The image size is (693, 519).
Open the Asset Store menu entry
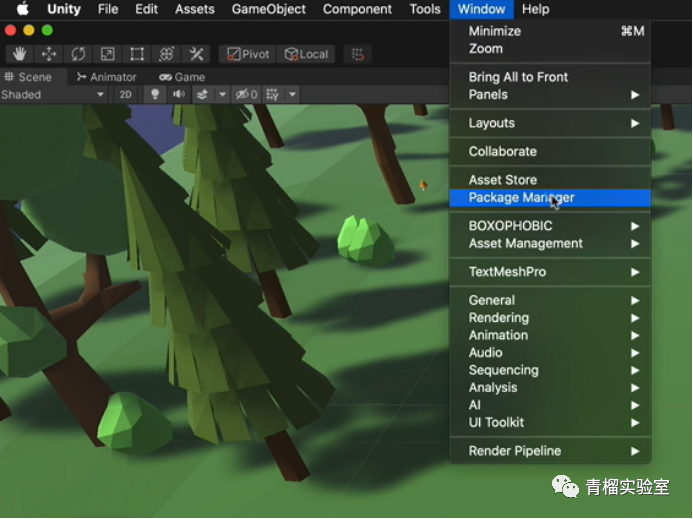pos(502,180)
